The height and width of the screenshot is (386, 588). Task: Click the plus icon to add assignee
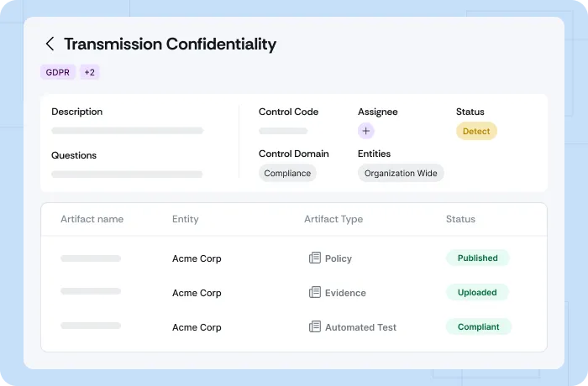tap(365, 131)
